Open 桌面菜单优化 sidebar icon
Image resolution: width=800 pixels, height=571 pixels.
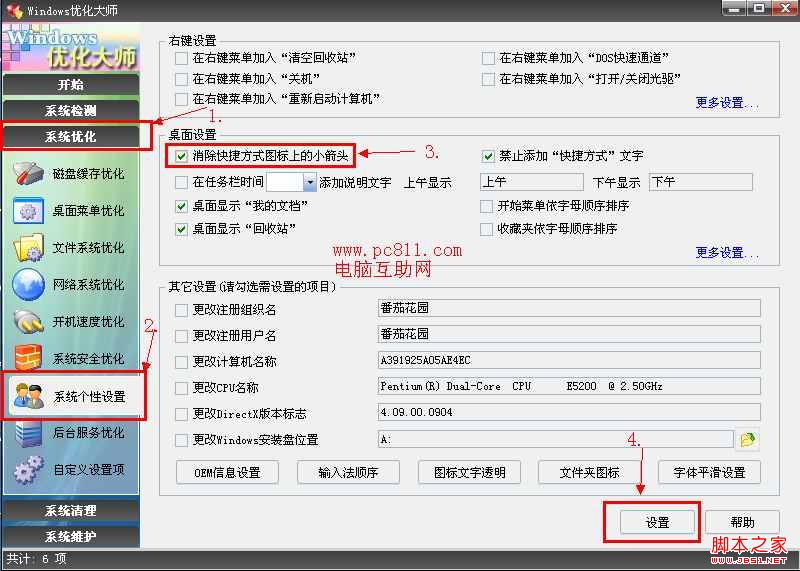(x=28, y=210)
